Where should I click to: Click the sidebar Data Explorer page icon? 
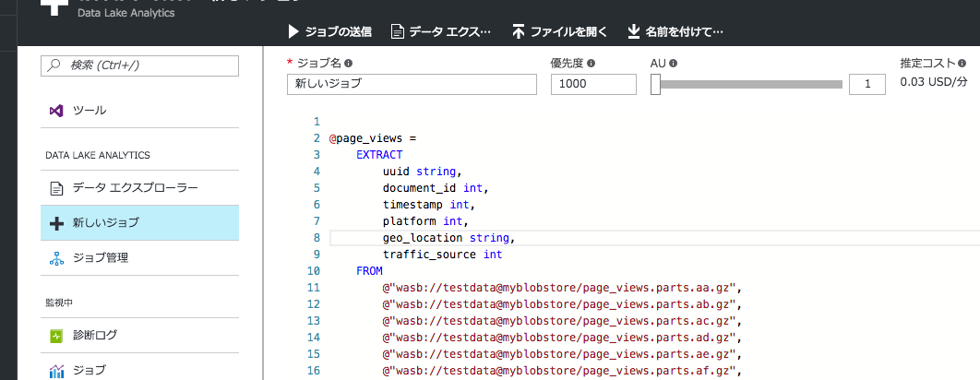coord(56,187)
